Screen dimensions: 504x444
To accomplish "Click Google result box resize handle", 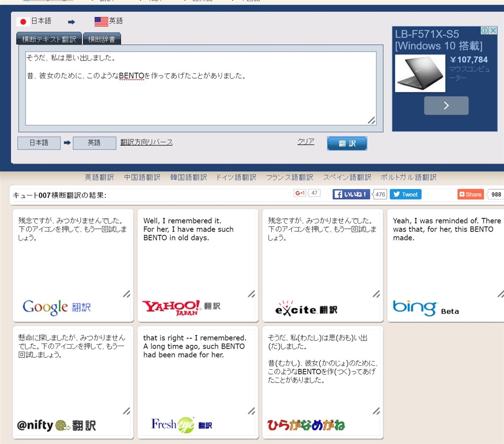I will point(126,294).
